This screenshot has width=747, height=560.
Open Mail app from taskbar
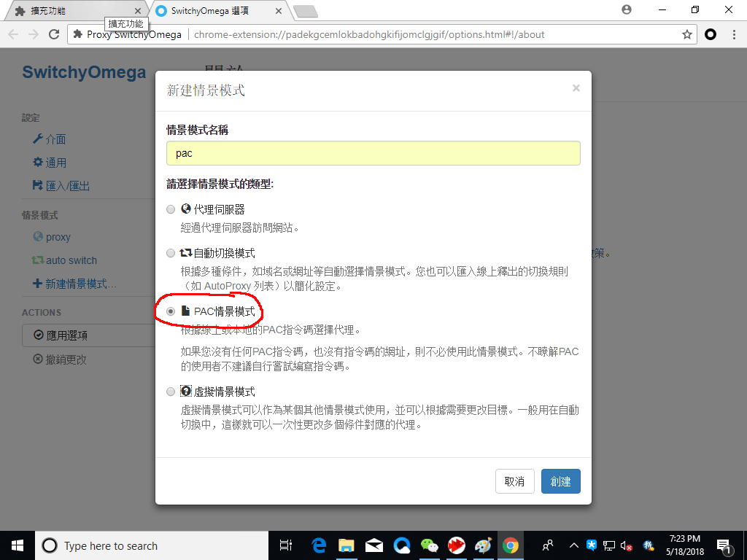(374, 545)
